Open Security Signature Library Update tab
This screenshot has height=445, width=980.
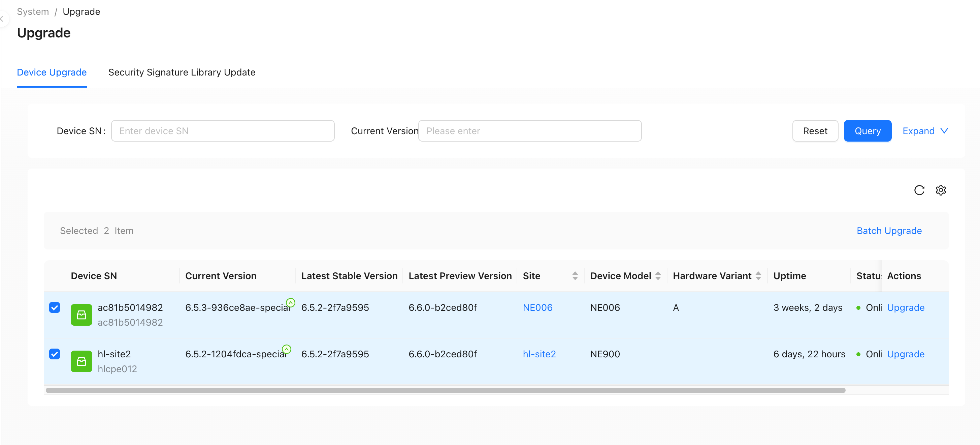tap(182, 72)
